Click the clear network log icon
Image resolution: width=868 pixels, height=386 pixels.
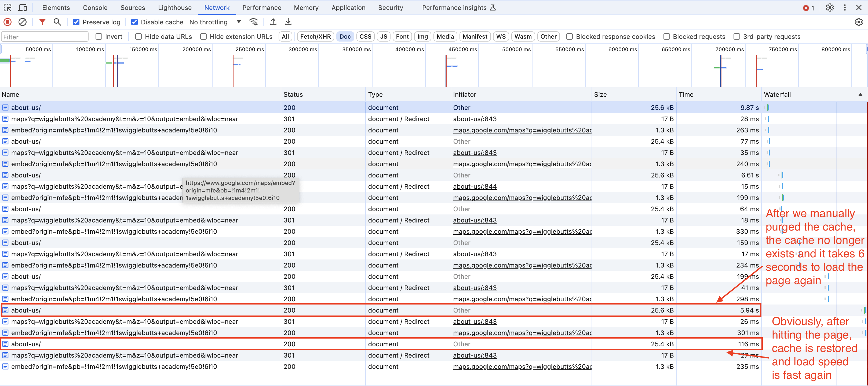pos(22,22)
